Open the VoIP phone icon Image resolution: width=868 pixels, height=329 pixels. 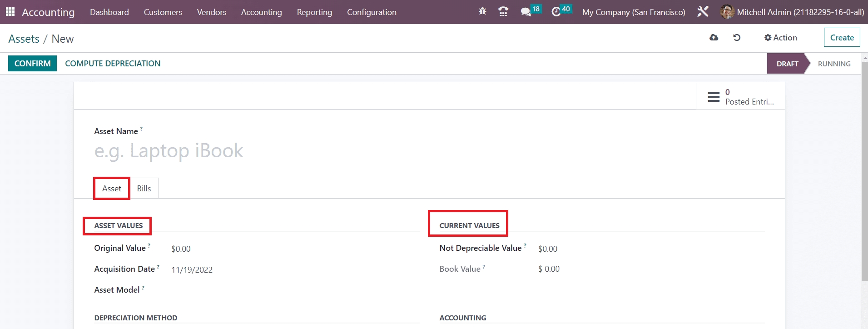click(x=503, y=12)
